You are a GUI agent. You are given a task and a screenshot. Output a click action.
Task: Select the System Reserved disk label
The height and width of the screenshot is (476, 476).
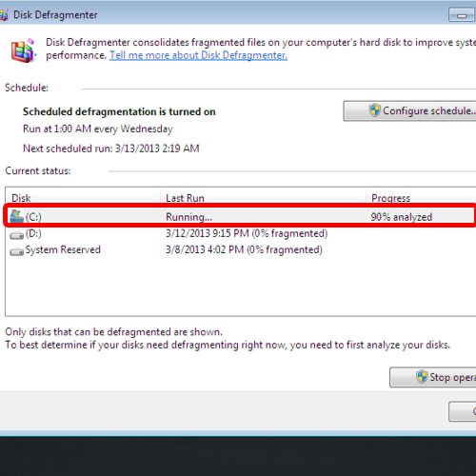click(x=63, y=249)
